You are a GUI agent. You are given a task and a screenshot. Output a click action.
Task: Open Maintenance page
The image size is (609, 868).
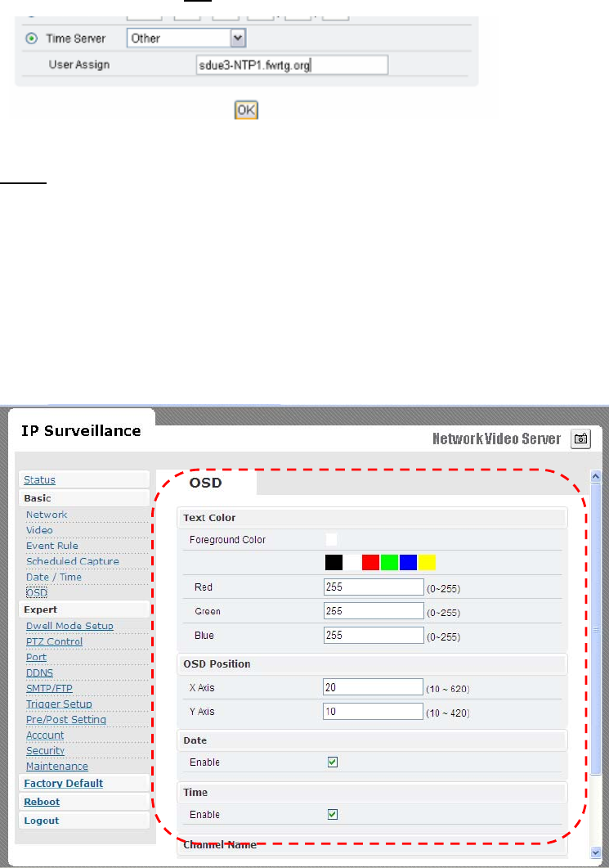click(x=57, y=767)
